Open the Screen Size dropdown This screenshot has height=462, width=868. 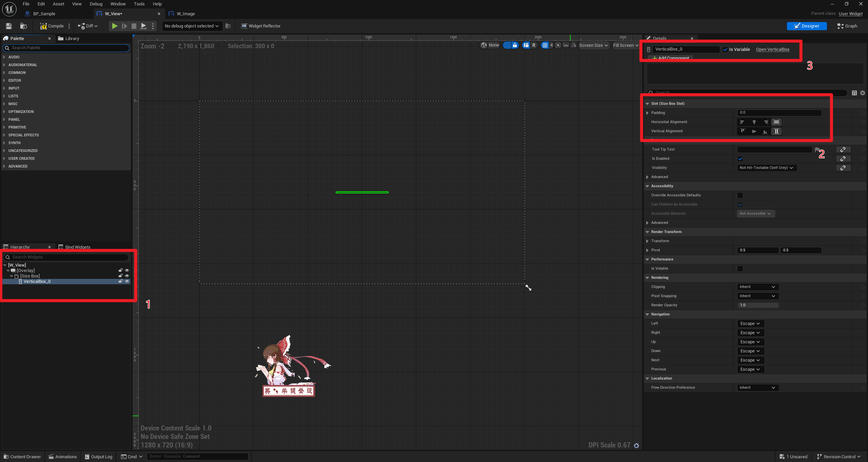pyautogui.click(x=593, y=45)
